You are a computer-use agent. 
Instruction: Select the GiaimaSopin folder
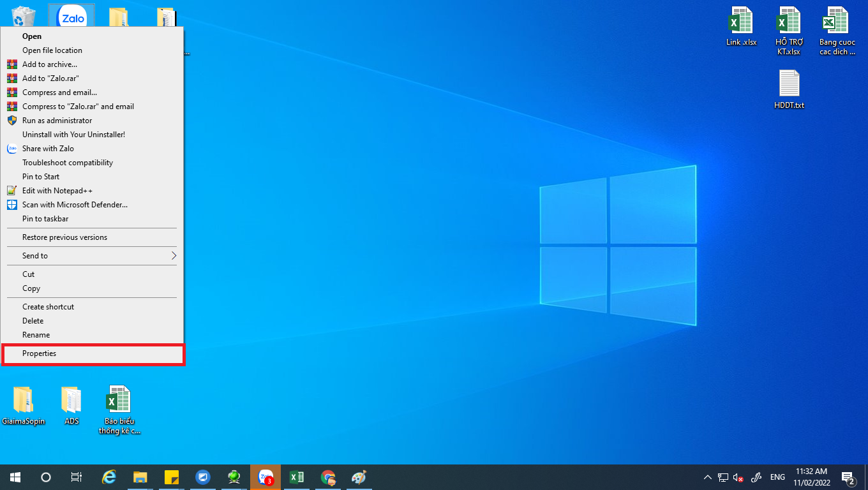24,406
